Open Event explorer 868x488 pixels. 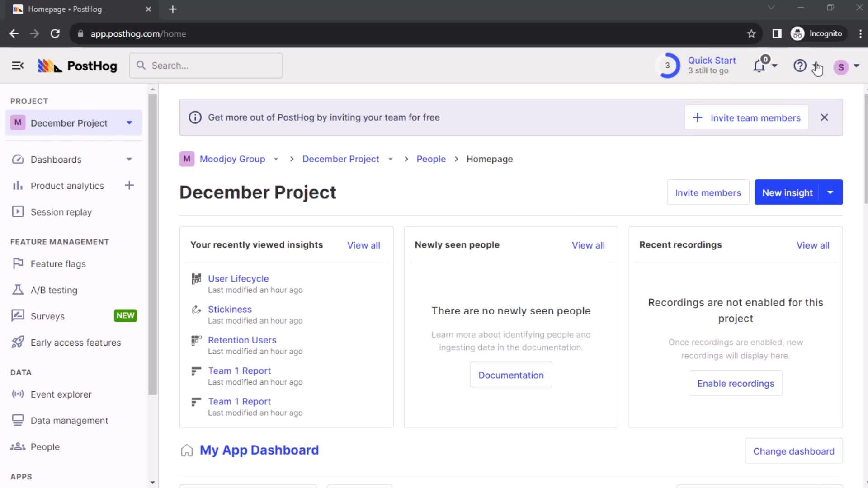(61, 394)
